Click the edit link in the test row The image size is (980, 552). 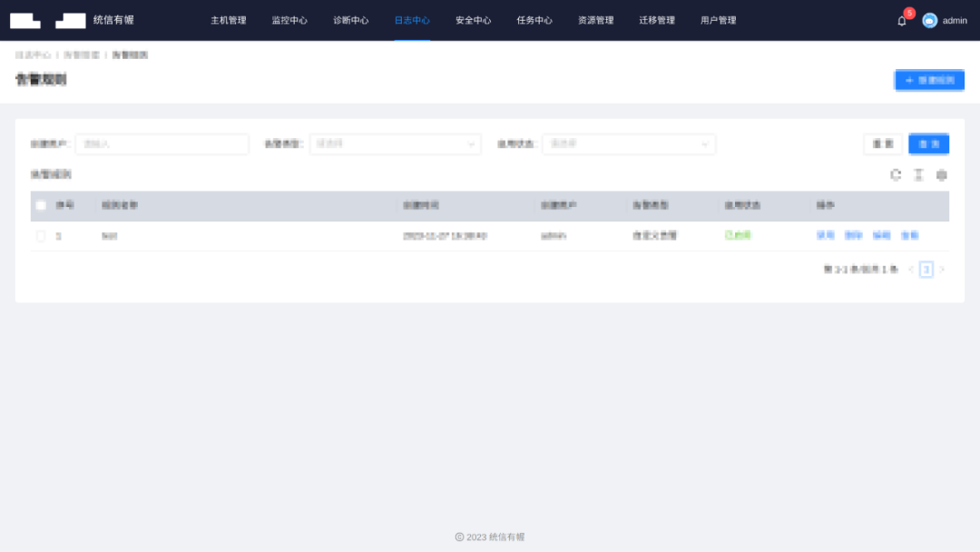[881, 236]
